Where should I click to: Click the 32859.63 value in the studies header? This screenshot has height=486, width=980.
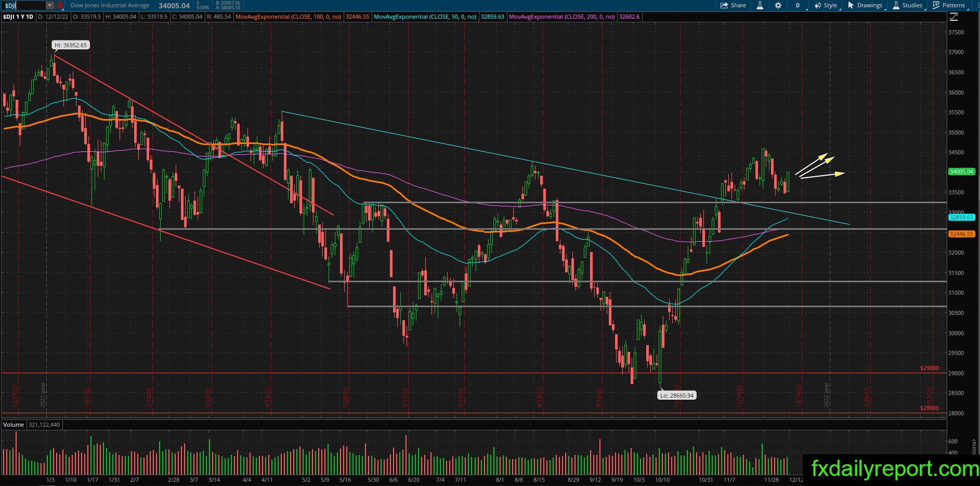point(492,17)
